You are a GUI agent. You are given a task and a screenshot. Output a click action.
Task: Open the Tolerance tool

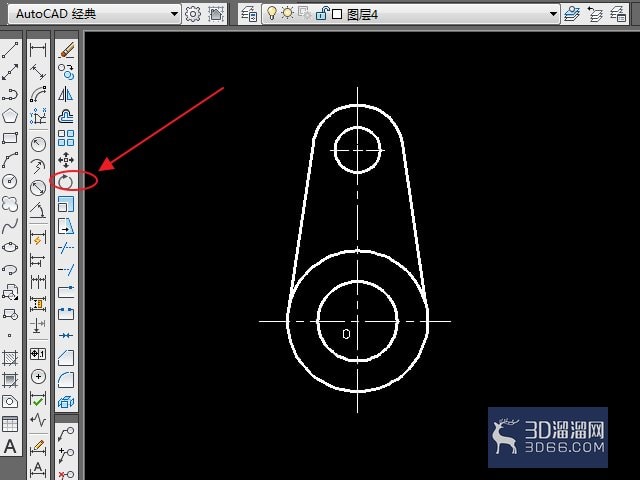[38, 353]
